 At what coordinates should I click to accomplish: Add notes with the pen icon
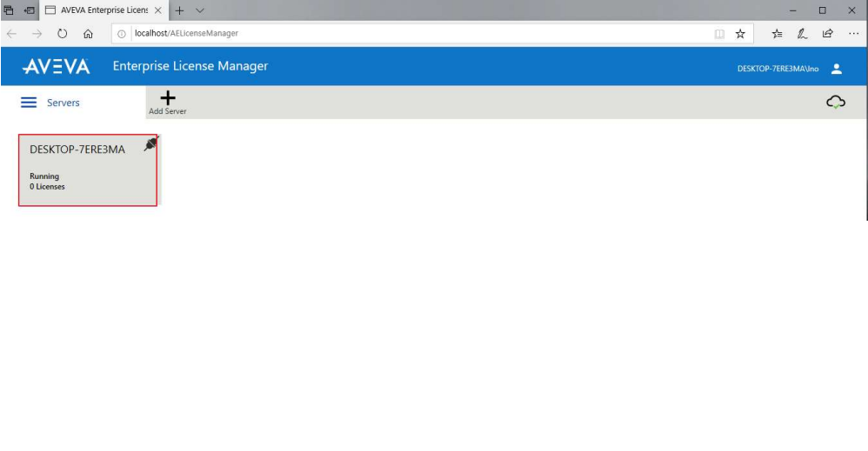[802, 34]
